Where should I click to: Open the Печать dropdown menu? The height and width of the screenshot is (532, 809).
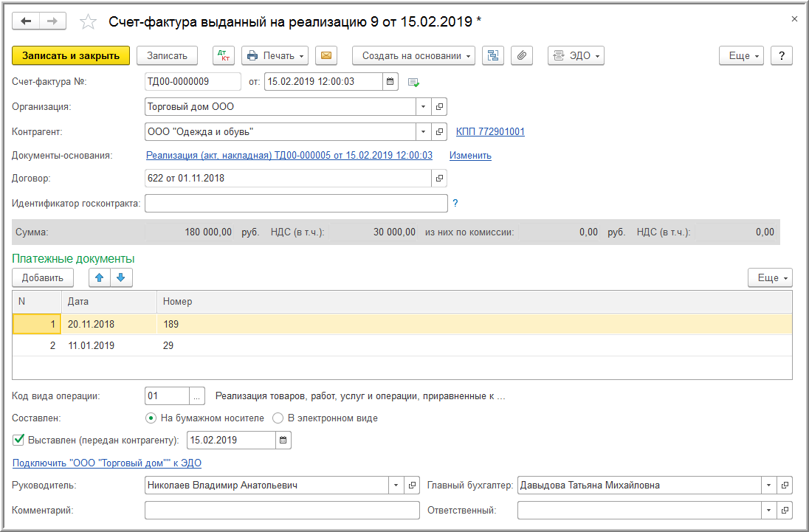pos(275,55)
